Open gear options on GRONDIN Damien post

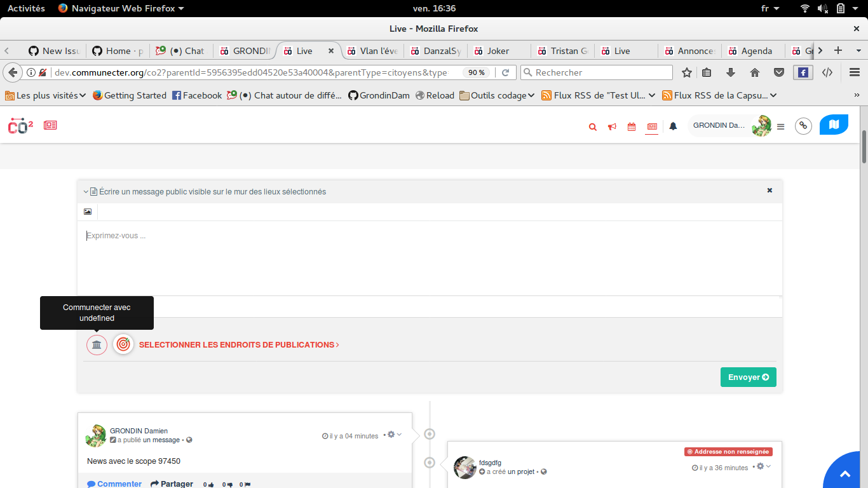pos(393,435)
